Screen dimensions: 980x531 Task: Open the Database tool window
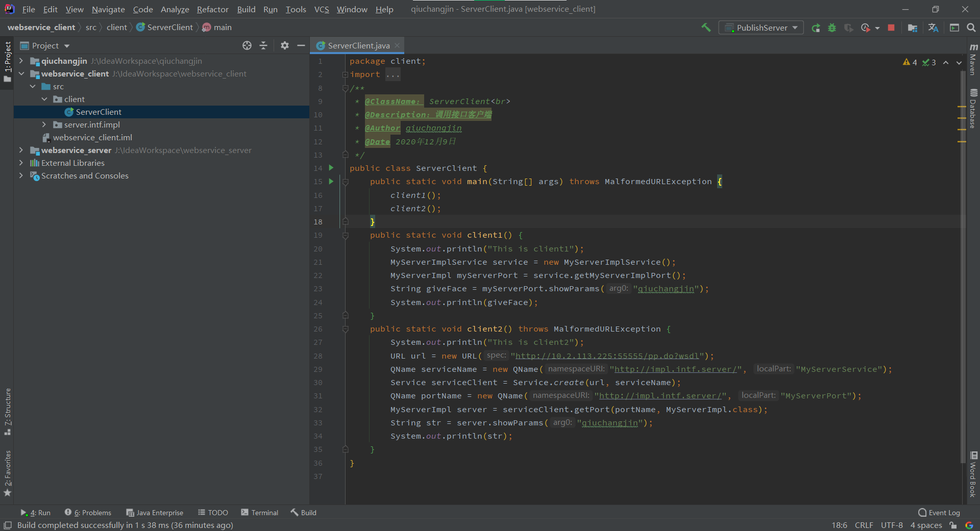(974, 105)
